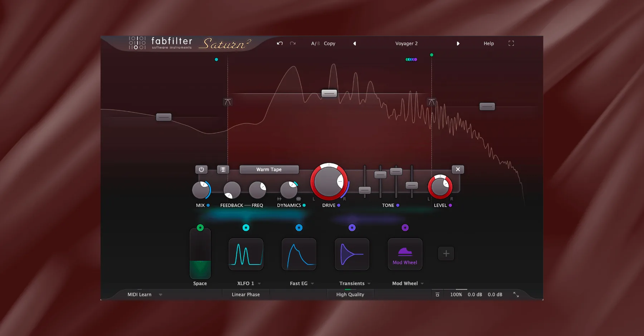Open the XLFO 1 waveform display
This screenshot has width=644, height=336.
point(246,254)
